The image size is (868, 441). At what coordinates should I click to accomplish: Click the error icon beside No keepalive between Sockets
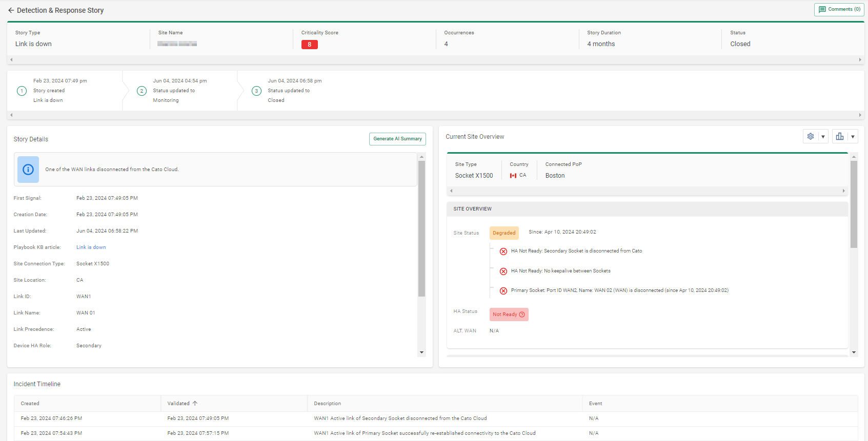[x=503, y=271]
